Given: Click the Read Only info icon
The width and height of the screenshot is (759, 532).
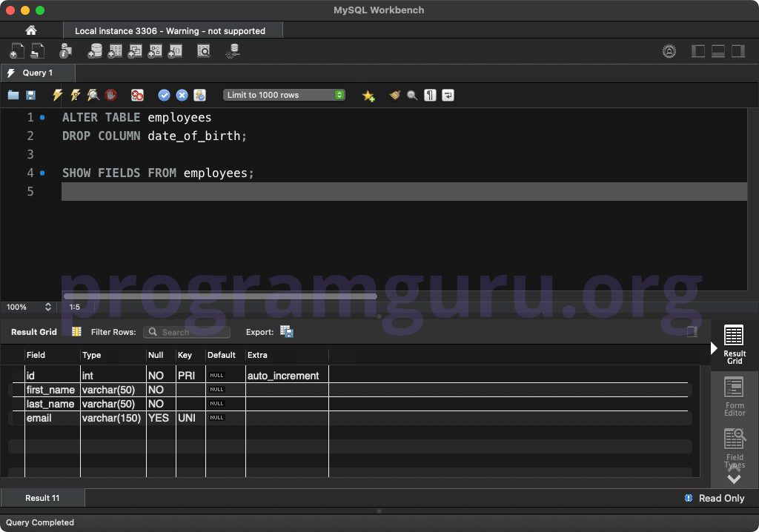Looking at the screenshot, I should (689, 498).
